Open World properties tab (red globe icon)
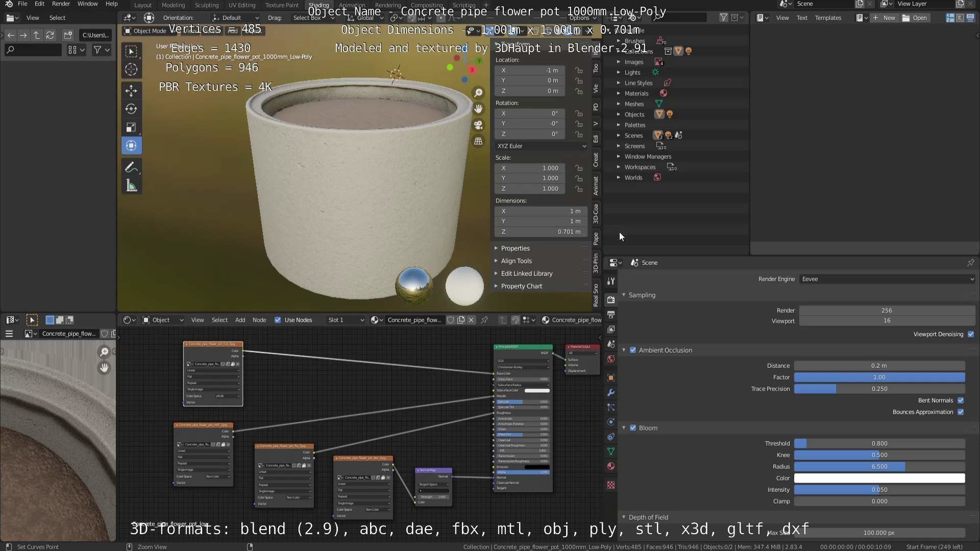Image resolution: width=980 pixels, height=551 pixels. click(611, 359)
